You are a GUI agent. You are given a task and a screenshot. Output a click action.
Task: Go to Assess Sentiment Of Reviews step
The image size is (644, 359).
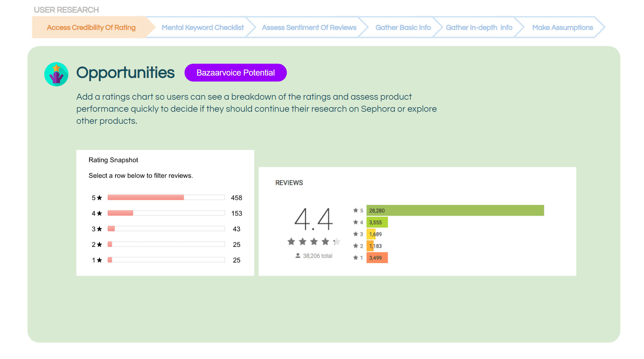pyautogui.click(x=309, y=27)
